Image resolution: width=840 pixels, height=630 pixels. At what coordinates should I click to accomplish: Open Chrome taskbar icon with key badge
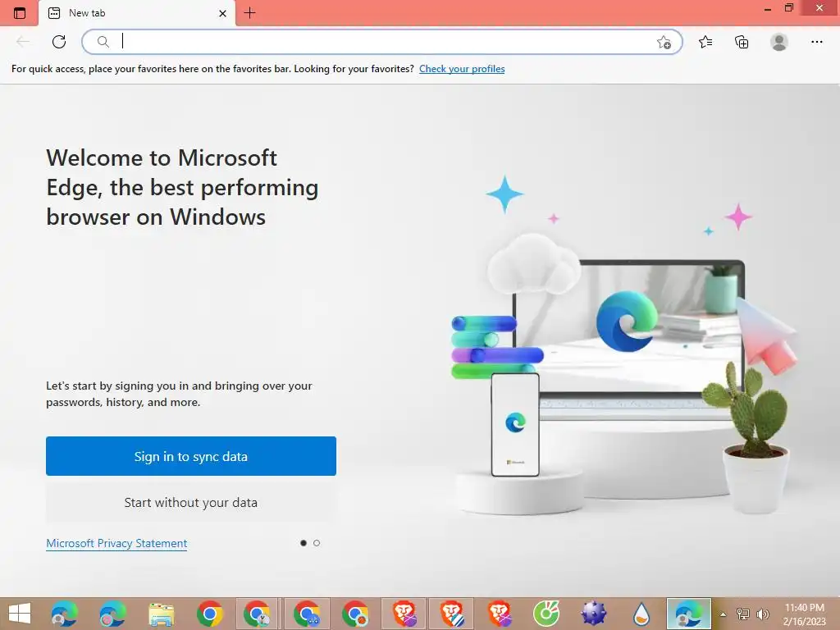(257, 614)
